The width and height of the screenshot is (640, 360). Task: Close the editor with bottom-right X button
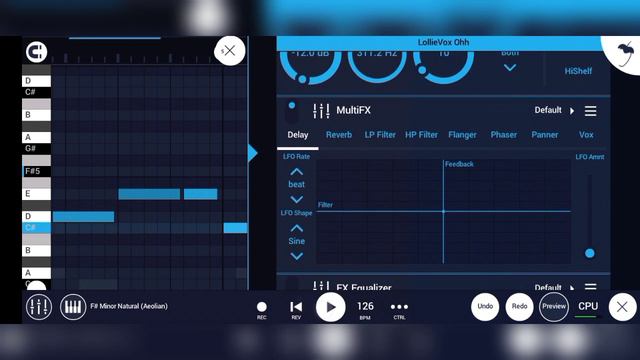pyautogui.click(x=622, y=307)
